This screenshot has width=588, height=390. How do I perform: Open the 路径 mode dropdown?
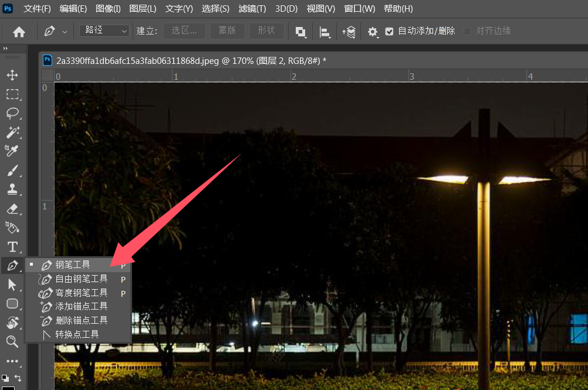104,30
